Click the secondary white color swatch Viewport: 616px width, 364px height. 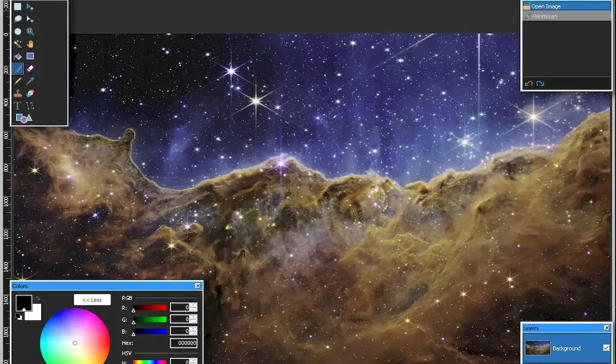36,313
